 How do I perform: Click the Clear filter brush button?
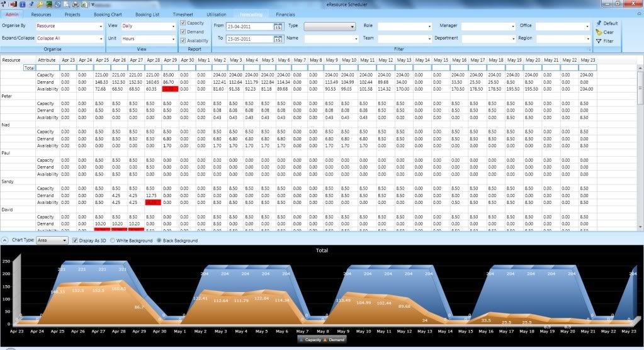604,32
